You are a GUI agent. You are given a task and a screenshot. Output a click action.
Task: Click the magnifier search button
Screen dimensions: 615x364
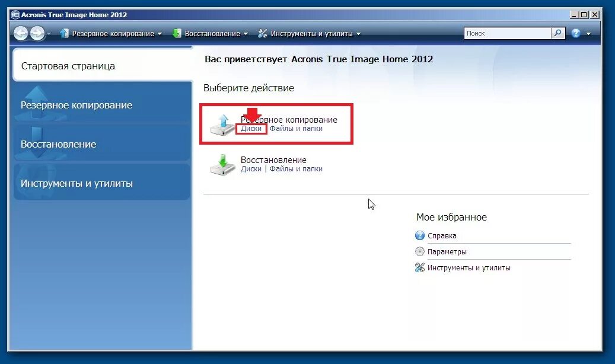click(x=557, y=33)
